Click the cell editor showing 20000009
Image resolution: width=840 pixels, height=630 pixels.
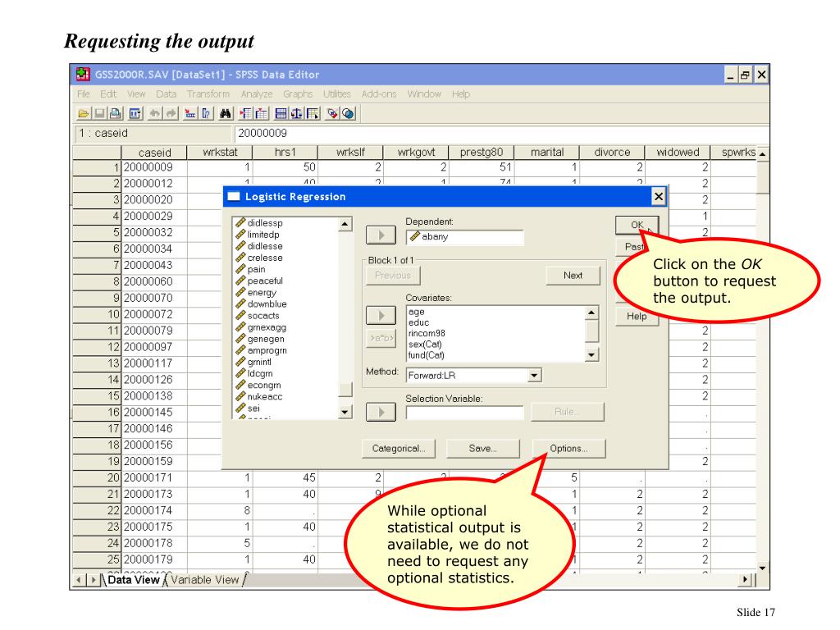pyautogui.click(x=501, y=133)
